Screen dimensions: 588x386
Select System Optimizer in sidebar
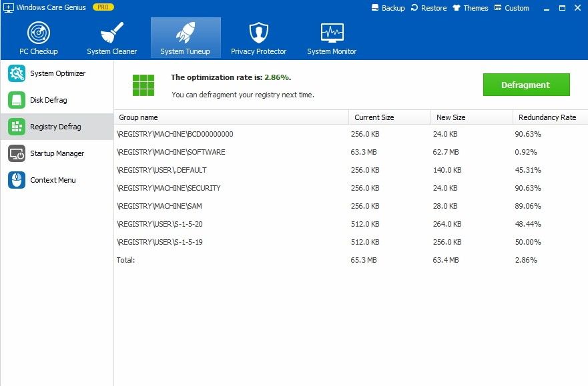tap(57, 73)
